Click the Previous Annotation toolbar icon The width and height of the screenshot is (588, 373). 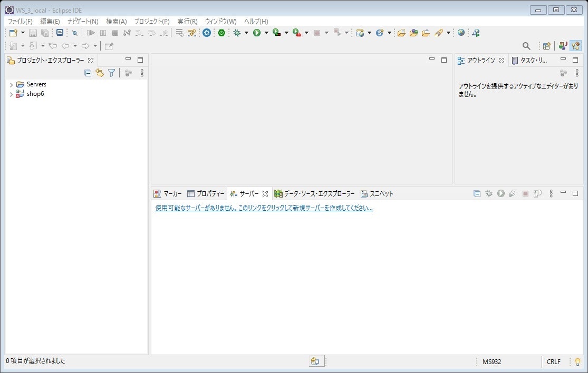point(33,46)
